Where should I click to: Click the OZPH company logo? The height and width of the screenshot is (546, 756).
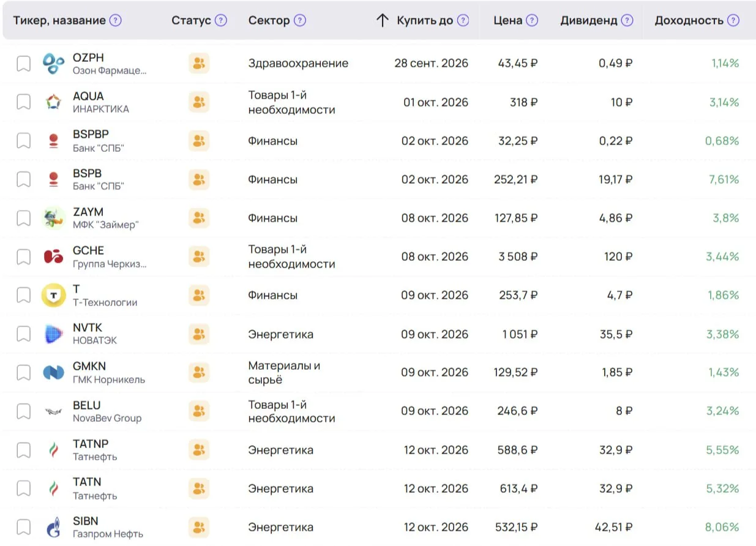[x=53, y=64]
